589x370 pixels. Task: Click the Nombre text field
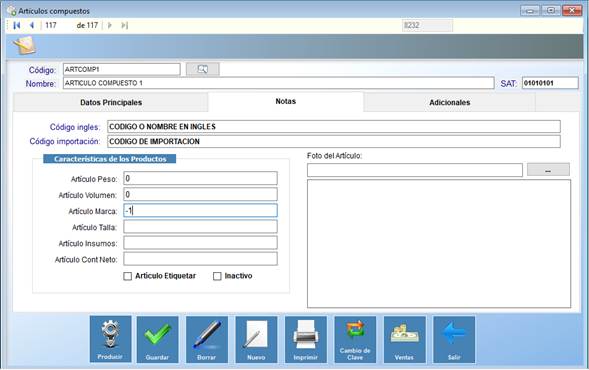click(x=278, y=83)
